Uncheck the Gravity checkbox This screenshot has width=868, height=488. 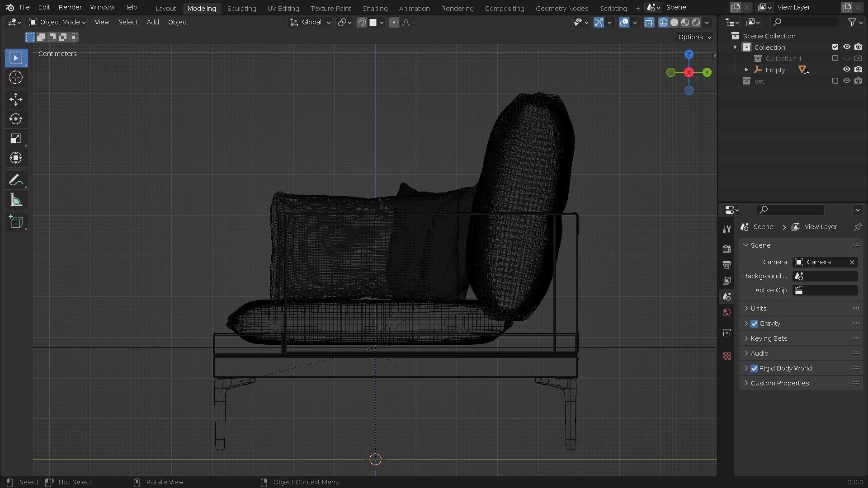point(754,323)
